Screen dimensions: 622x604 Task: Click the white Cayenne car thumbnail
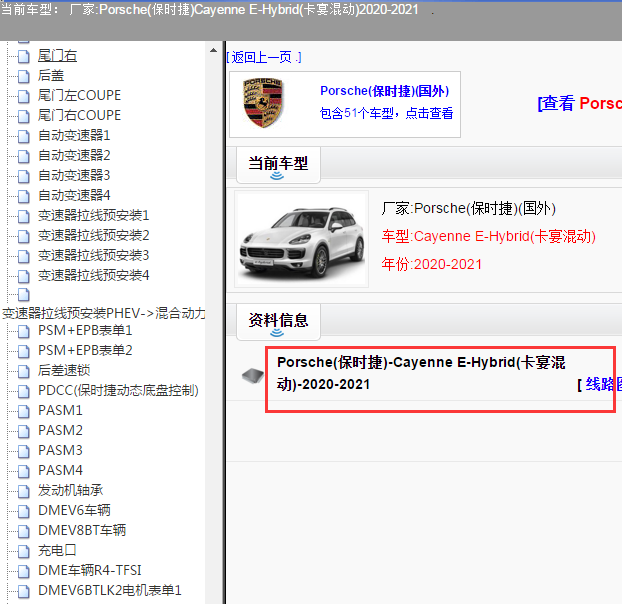click(x=301, y=239)
